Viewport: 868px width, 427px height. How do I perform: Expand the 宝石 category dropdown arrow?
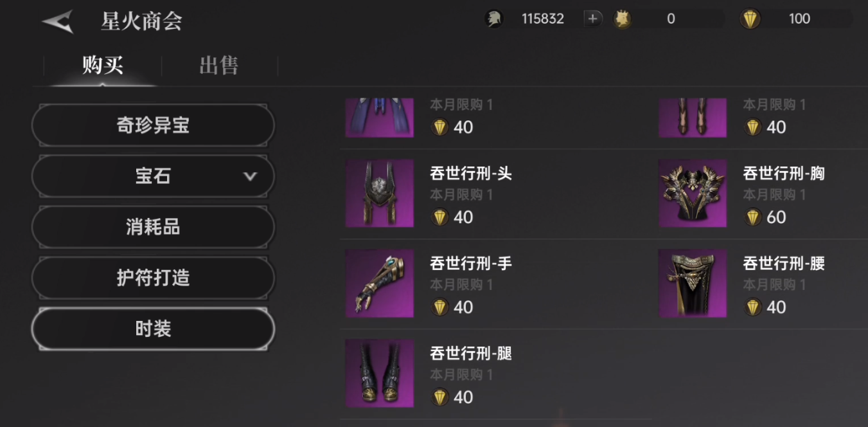pos(250,176)
